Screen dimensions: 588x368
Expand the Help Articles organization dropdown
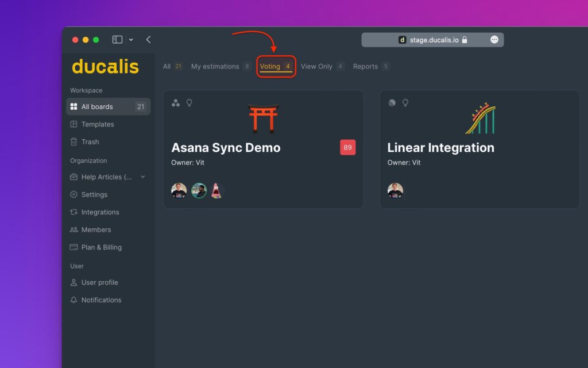click(143, 177)
